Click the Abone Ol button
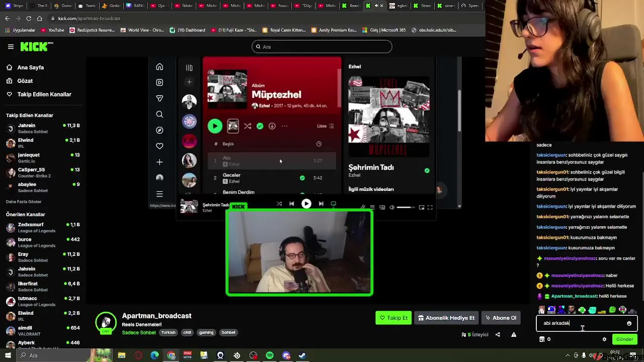Viewport: 644px width, 362px height. pos(501,318)
